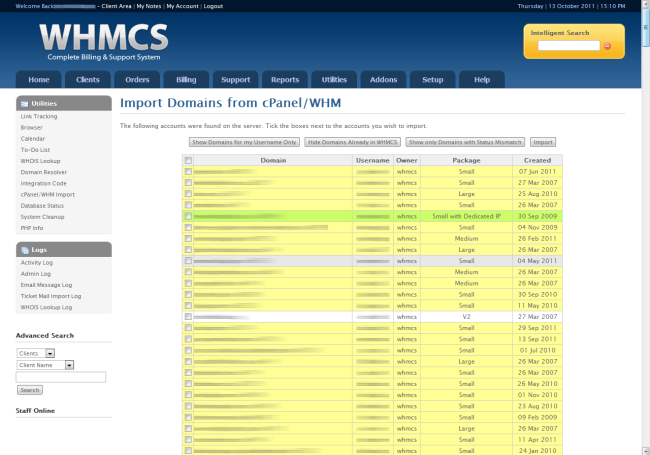Open Calendar in Utilities sidebar
The width and height of the screenshot is (650, 455).
click(x=33, y=139)
